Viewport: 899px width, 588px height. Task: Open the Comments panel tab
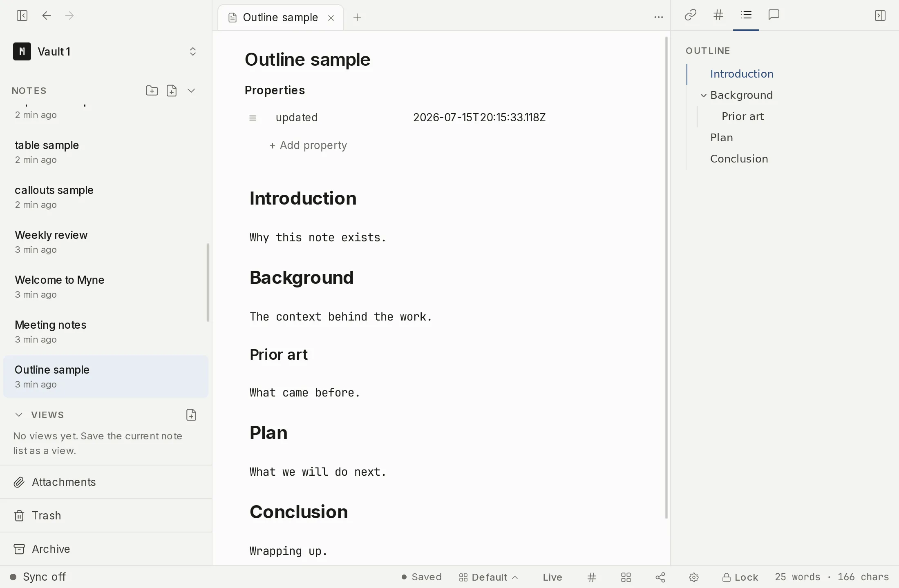pyautogui.click(x=774, y=15)
